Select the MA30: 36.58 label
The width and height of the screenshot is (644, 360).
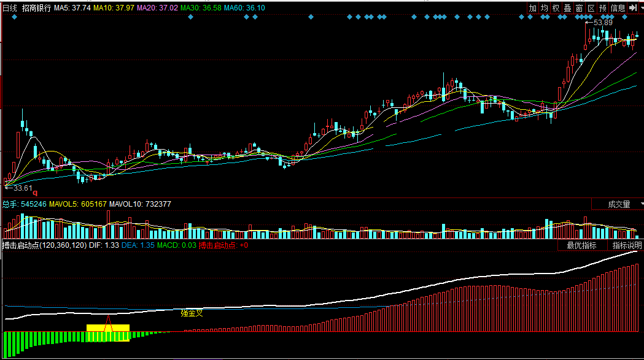pyautogui.click(x=201, y=8)
